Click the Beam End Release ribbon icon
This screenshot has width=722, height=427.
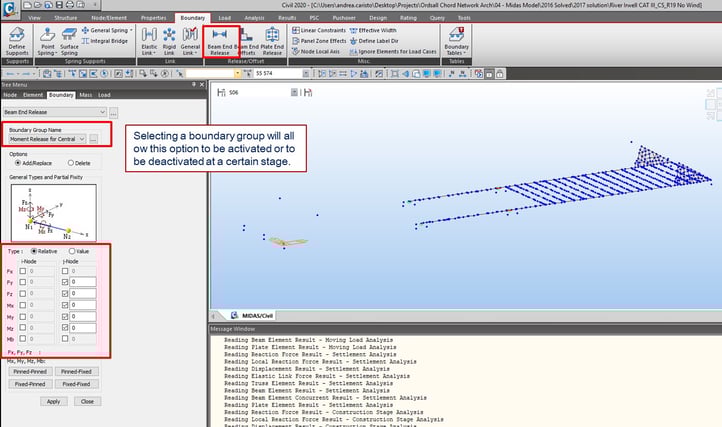coord(220,41)
